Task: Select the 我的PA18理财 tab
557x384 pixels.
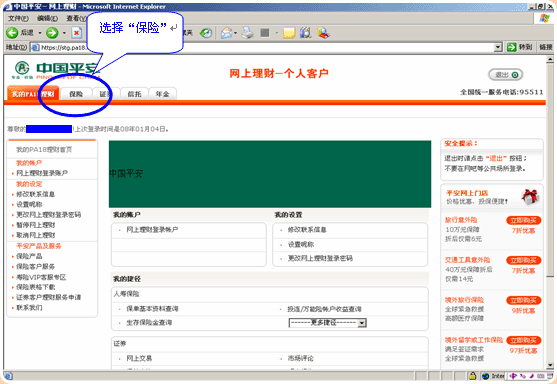Action: point(33,94)
